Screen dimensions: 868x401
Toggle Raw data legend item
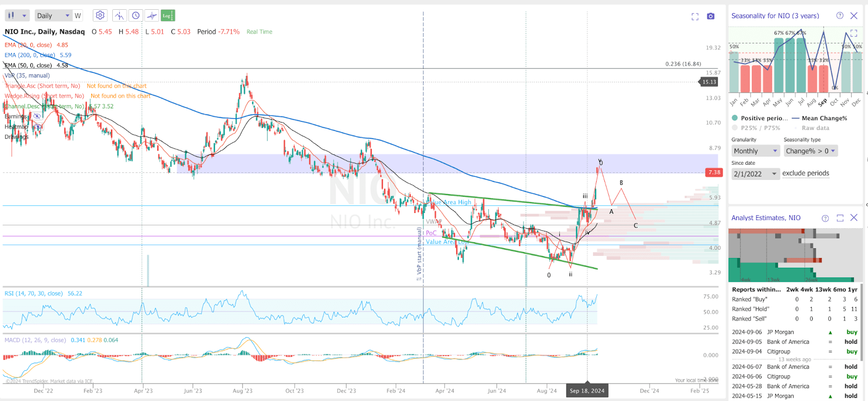click(811, 128)
